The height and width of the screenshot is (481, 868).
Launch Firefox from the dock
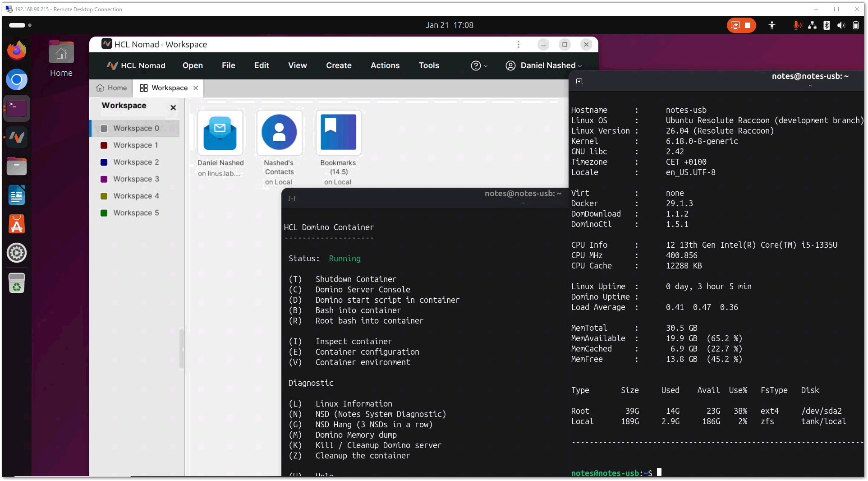click(17, 50)
